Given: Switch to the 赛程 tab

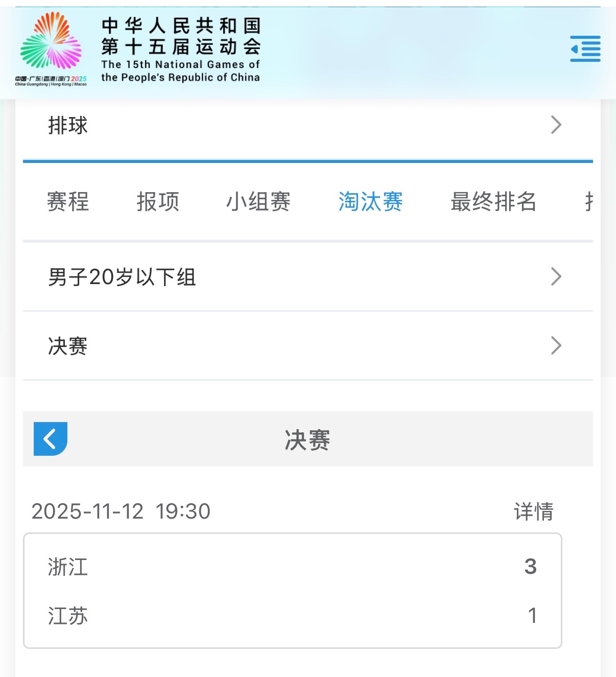Looking at the screenshot, I should tap(68, 201).
